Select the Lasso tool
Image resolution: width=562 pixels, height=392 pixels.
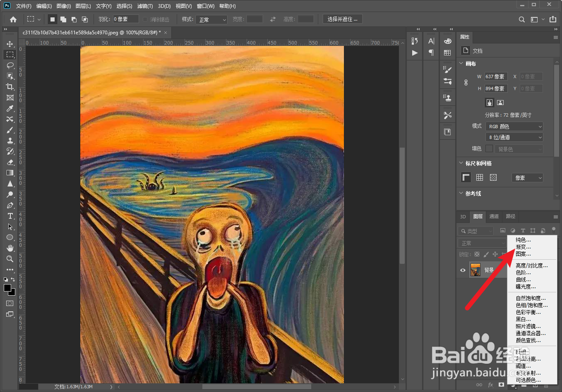tap(10, 65)
